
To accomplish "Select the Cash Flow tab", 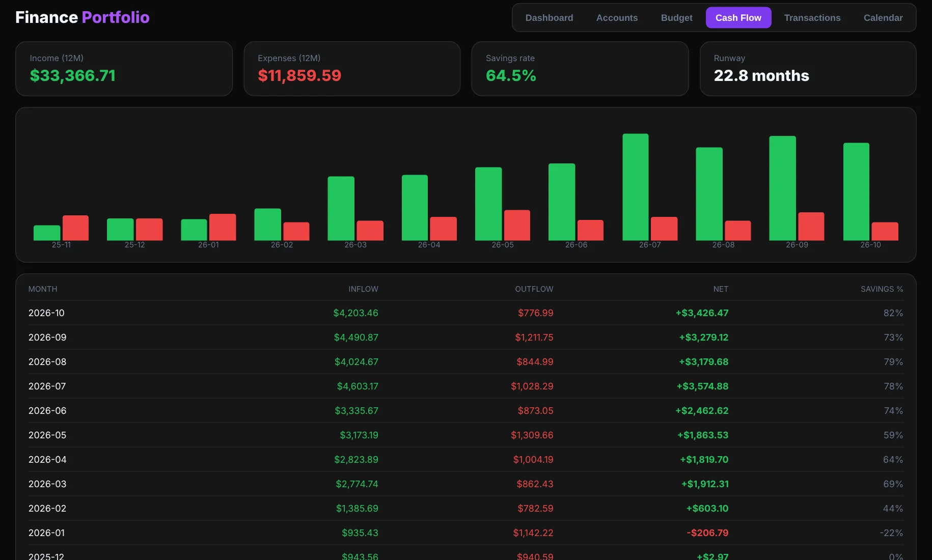I will pyautogui.click(x=738, y=18).
